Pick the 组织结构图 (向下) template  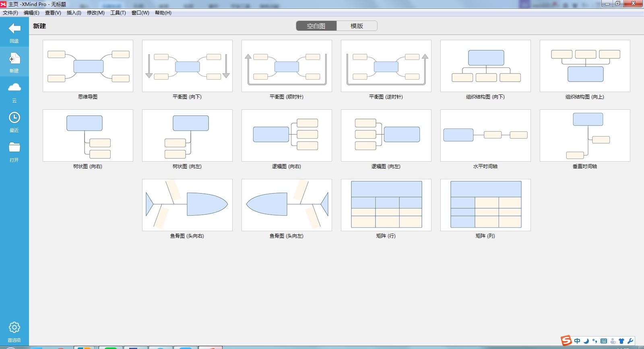(485, 66)
